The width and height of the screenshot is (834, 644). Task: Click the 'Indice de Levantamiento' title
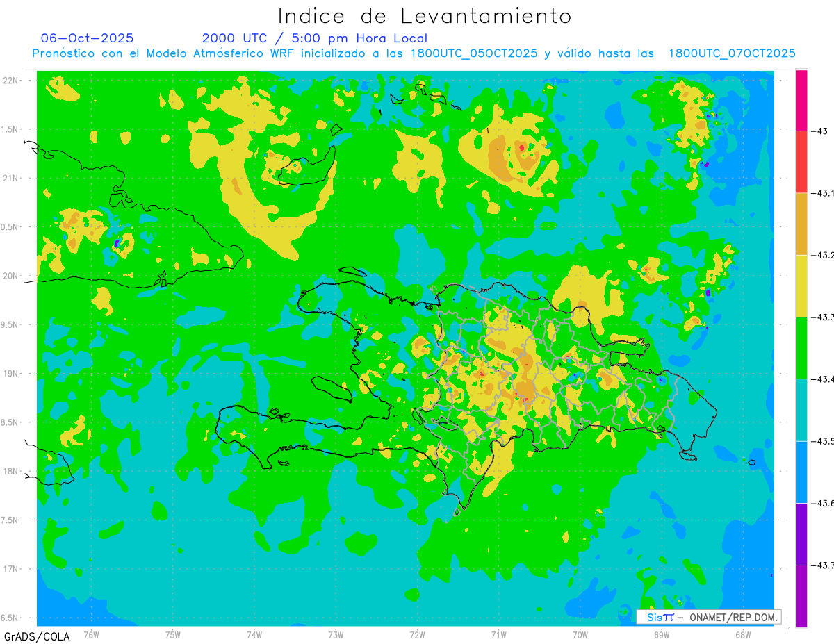425,16
